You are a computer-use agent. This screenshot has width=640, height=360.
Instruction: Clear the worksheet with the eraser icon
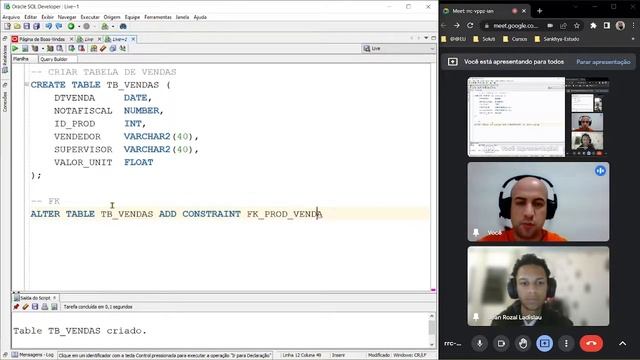click(103, 49)
